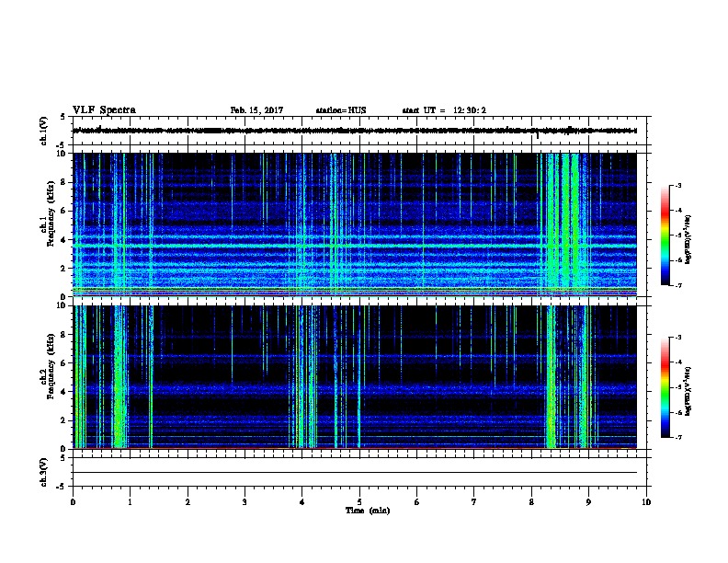Click the flat ch.3 voltage trace line
The height and width of the screenshot is (563, 728).
(x=355, y=473)
